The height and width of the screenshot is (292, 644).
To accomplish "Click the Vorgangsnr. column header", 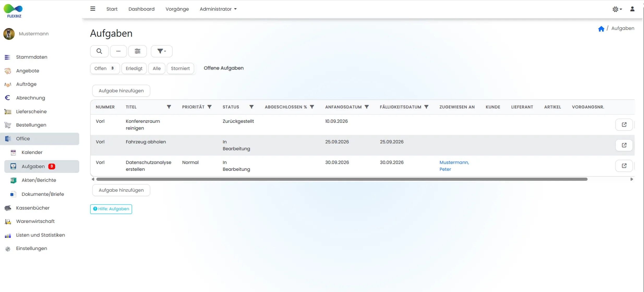I will (x=588, y=107).
